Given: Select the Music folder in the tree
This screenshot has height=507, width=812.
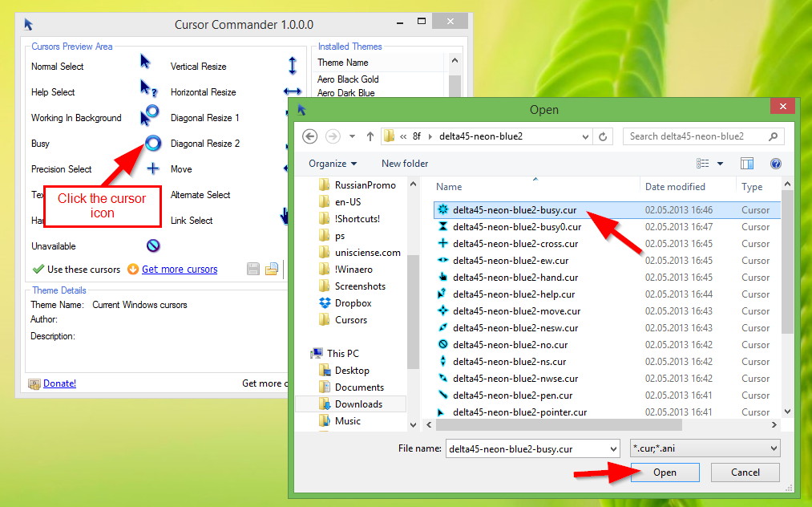Looking at the screenshot, I should [x=347, y=421].
